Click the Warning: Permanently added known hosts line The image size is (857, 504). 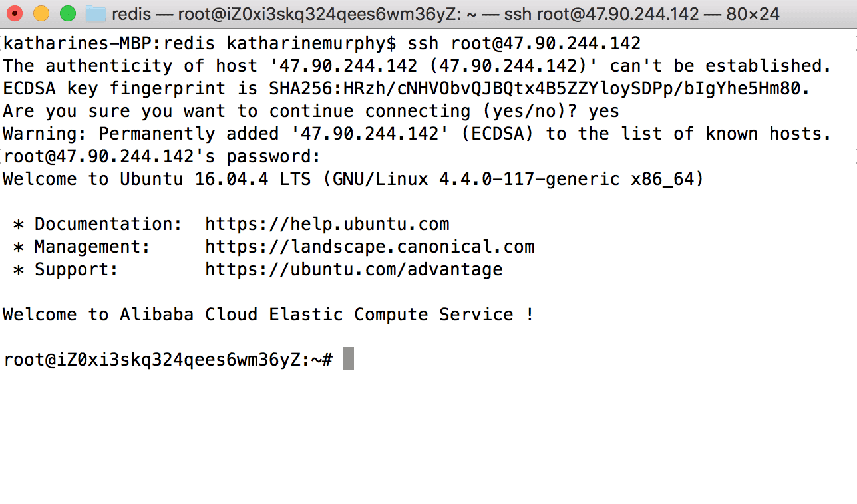pyautogui.click(x=417, y=134)
